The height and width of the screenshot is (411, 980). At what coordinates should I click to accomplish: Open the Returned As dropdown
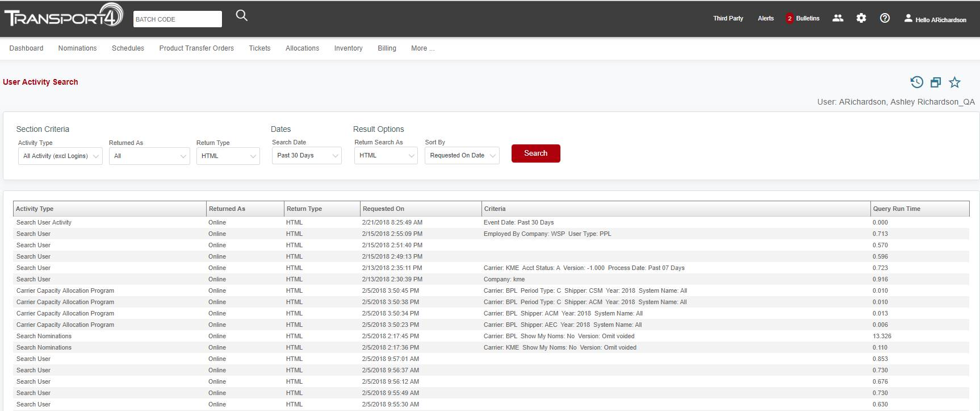point(149,156)
